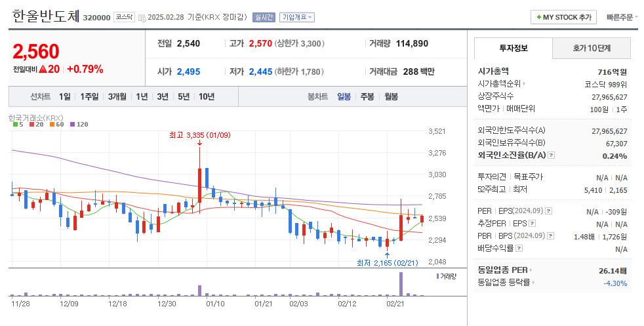Click the 5,410 52-week high value
The width and height of the screenshot is (644, 326).
click(593, 190)
